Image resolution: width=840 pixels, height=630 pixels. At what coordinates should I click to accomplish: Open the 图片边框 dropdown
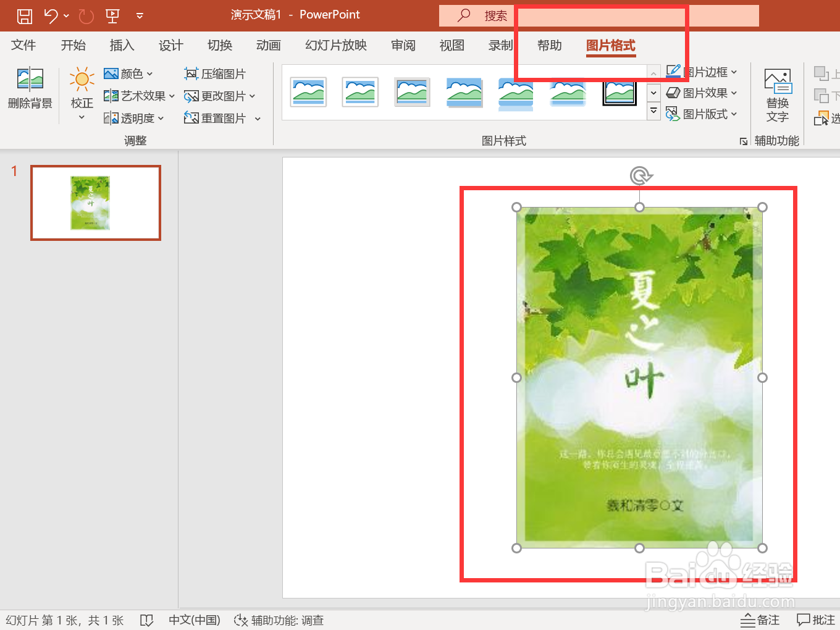coord(702,72)
